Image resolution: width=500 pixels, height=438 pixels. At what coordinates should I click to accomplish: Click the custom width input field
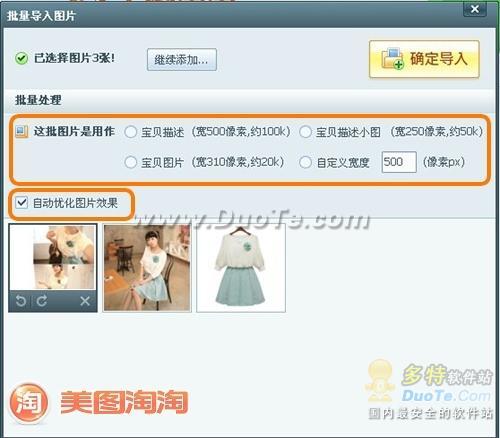[399, 162]
